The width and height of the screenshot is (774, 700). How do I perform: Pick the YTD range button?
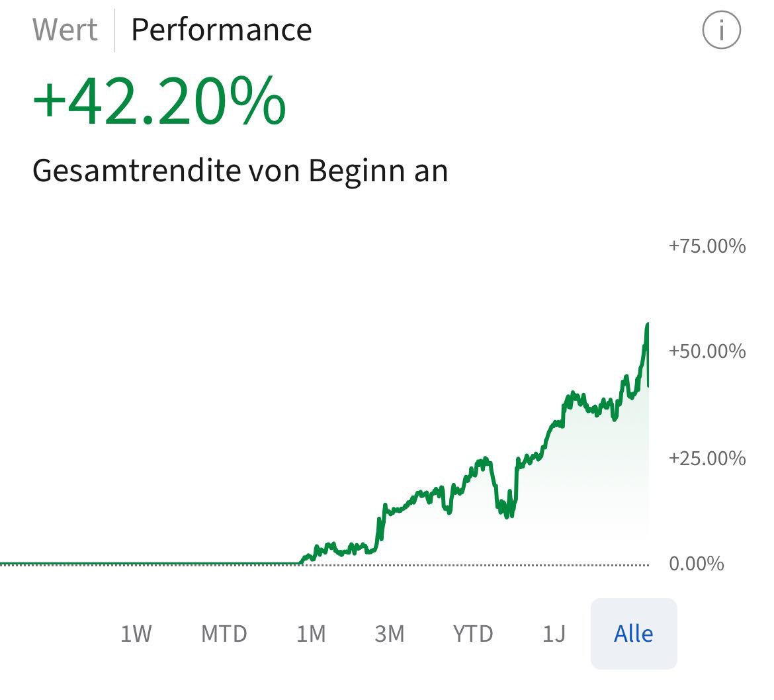click(x=472, y=634)
